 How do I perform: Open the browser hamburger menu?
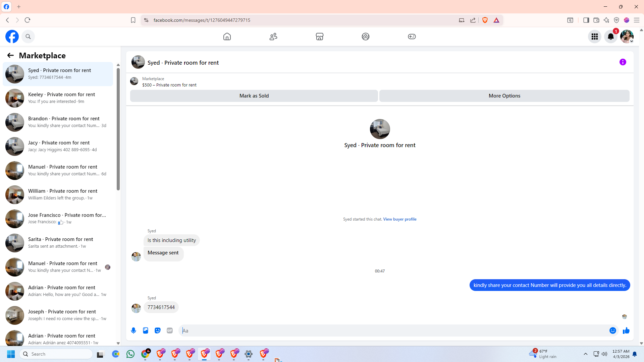637,20
